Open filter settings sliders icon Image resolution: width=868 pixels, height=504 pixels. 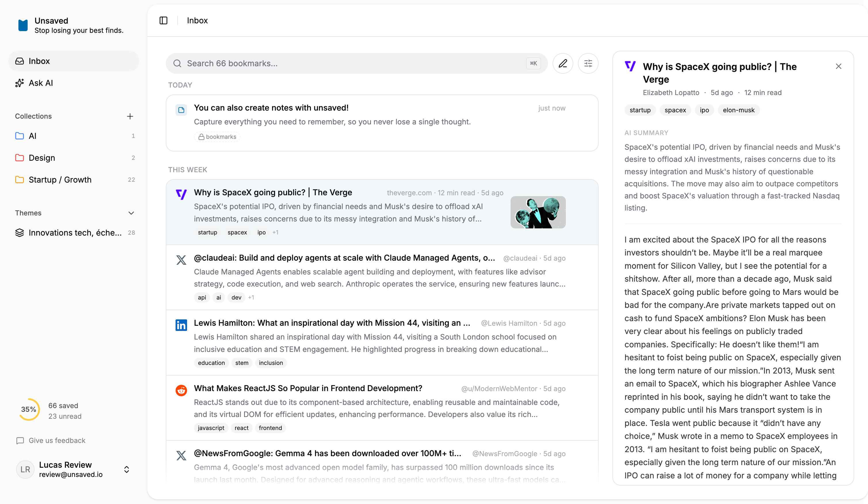(x=588, y=63)
